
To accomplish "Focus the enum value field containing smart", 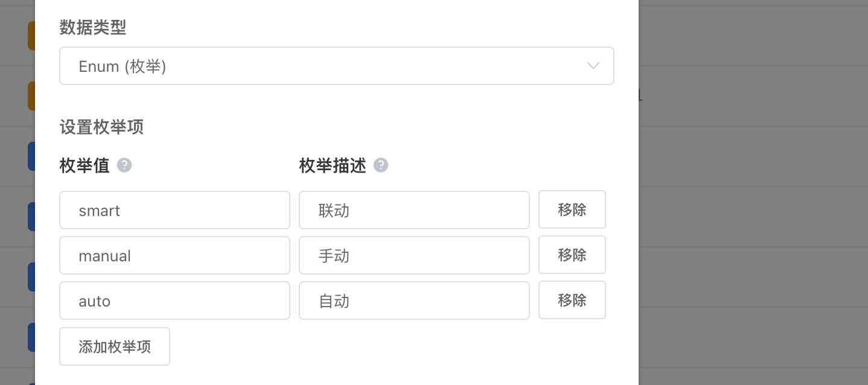I will tap(174, 211).
